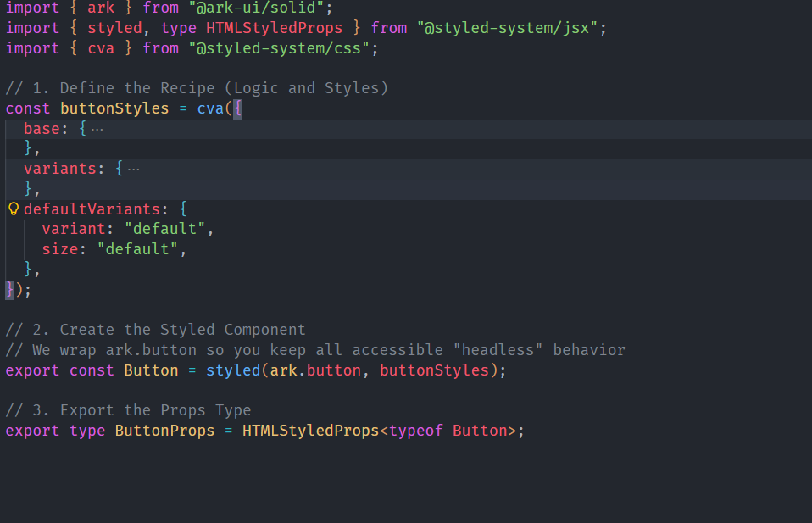Open the lightbulb code action icon
Screen dimensions: 812x523
click(14, 209)
